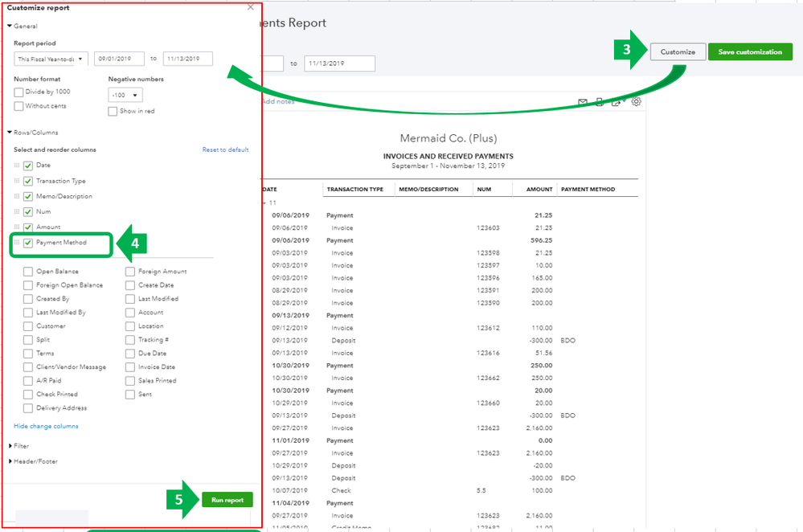The height and width of the screenshot is (532, 803).
Task: Uncheck the Memo/Description column checkbox
Action: pos(28,197)
